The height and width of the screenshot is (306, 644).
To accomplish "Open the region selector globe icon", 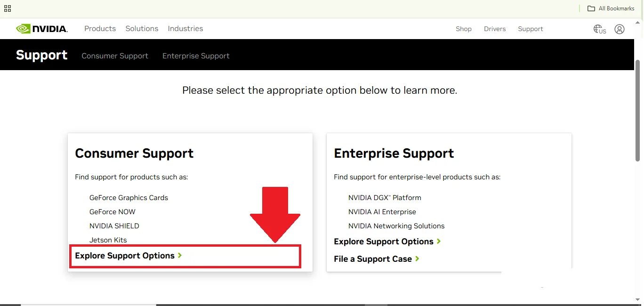I will [x=599, y=29].
